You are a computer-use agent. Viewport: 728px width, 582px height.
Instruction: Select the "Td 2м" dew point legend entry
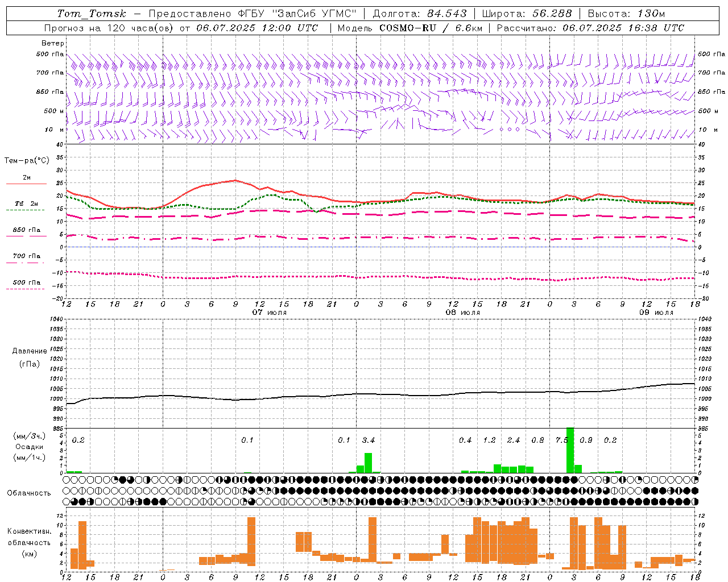(x=27, y=203)
